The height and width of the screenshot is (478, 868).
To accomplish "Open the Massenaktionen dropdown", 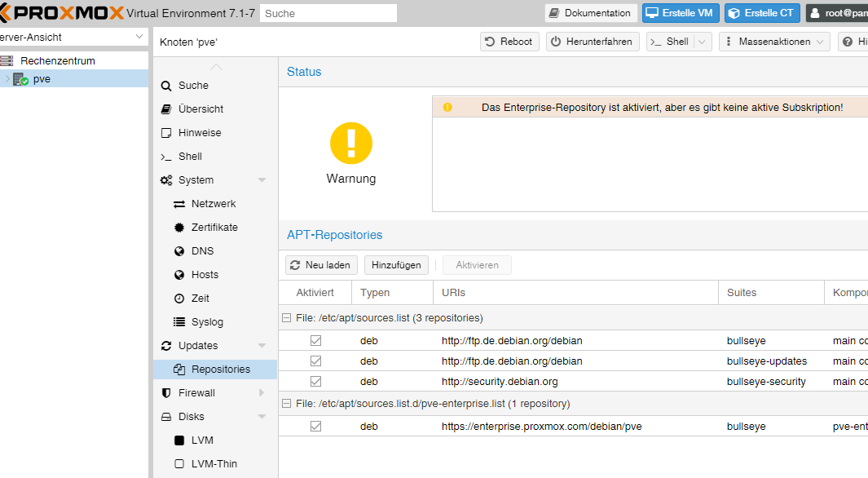I will point(774,42).
